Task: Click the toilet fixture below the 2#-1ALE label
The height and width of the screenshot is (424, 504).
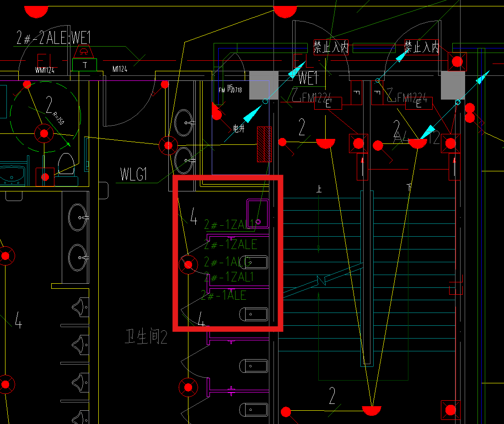Action: coord(254,314)
